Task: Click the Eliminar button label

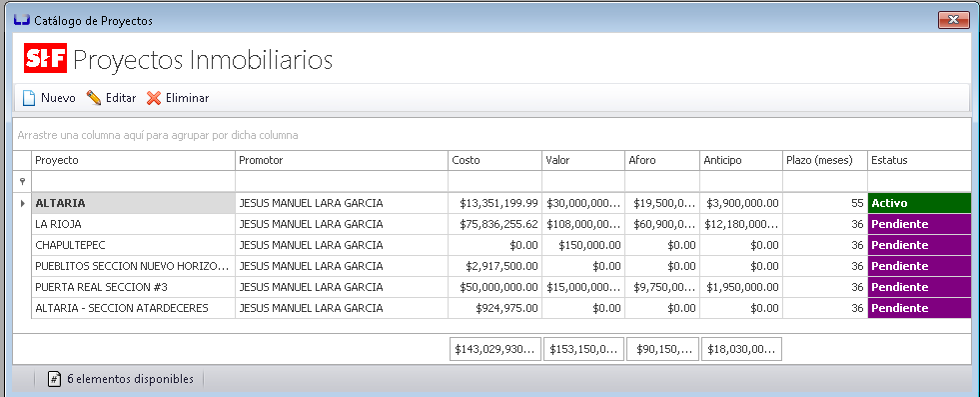Action: click(x=187, y=98)
